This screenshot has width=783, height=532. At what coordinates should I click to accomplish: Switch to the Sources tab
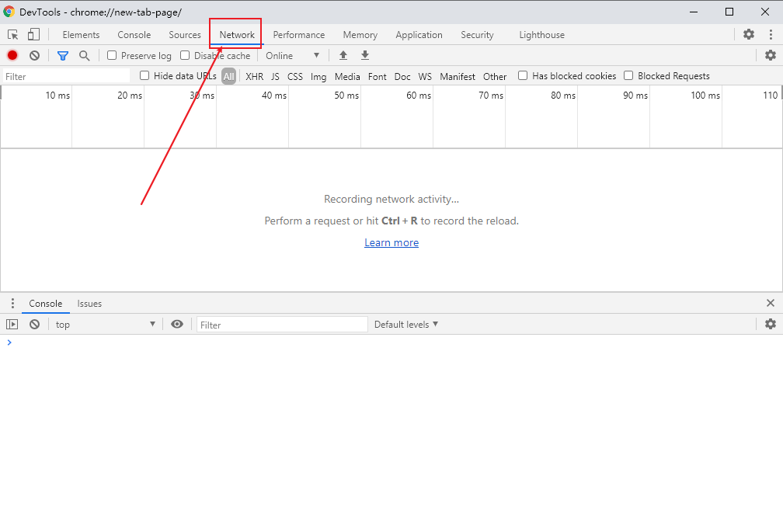185,35
